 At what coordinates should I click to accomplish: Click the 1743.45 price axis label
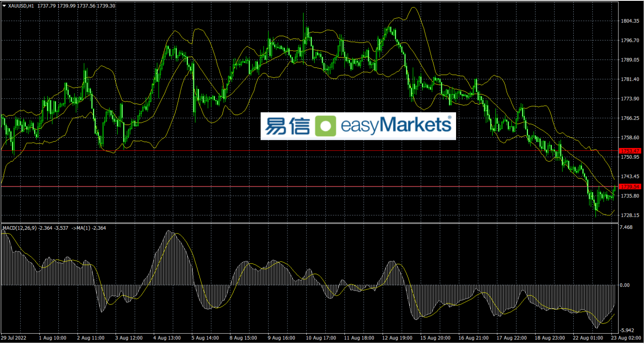click(x=629, y=176)
